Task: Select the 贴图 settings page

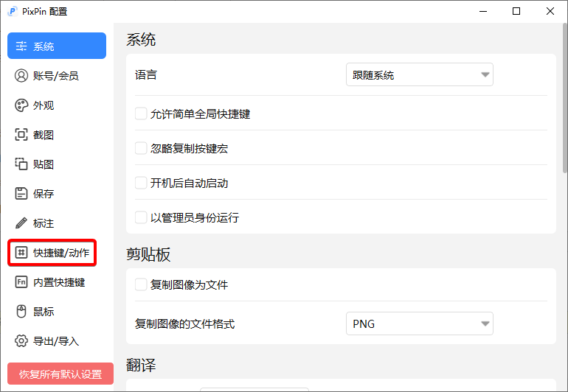Action: [x=57, y=164]
